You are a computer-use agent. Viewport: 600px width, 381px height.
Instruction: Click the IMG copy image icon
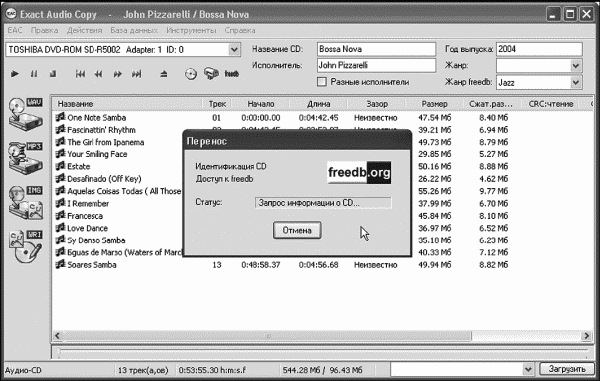click(25, 202)
